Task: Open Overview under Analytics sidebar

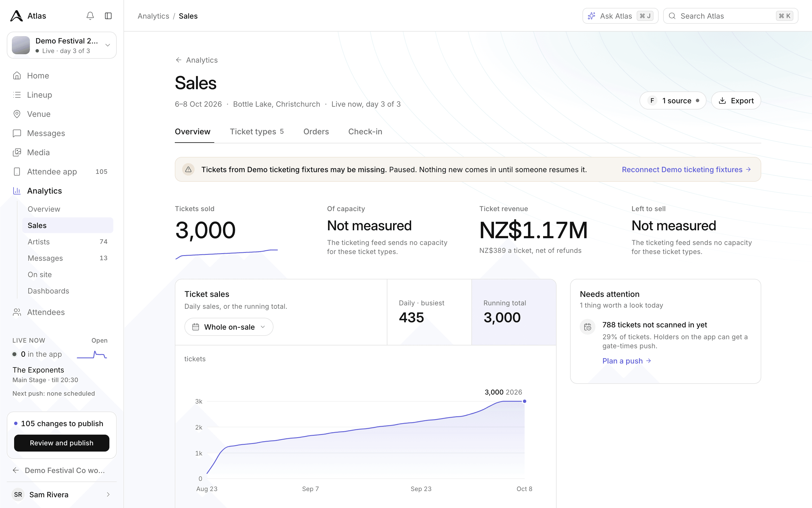Action: 67,209
